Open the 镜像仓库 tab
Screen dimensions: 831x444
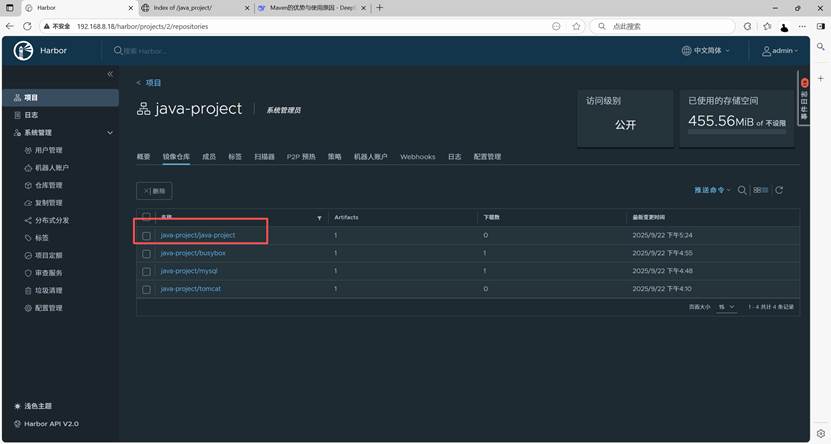[176, 157]
